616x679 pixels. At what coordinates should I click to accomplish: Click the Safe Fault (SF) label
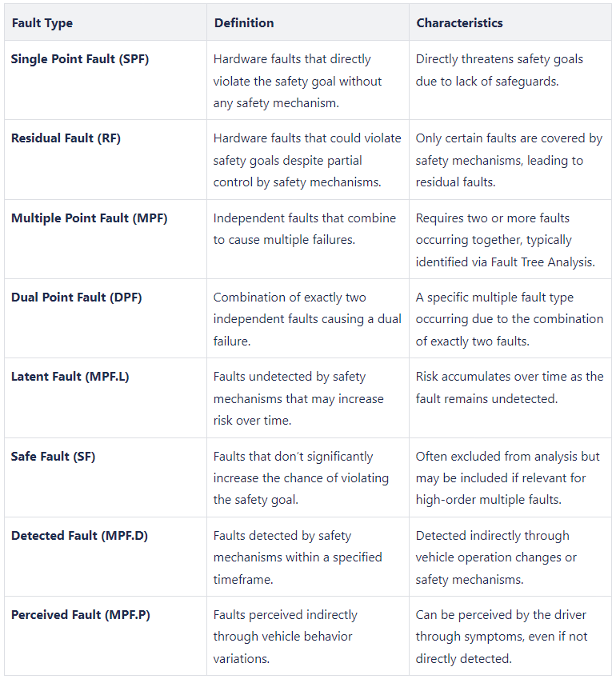pyautogui.click(x=53, y=457)
